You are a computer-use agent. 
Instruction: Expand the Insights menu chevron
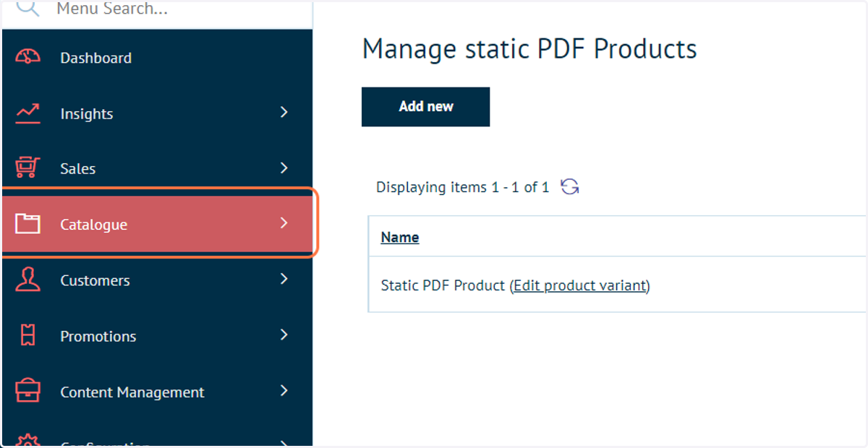pos(284,112)
